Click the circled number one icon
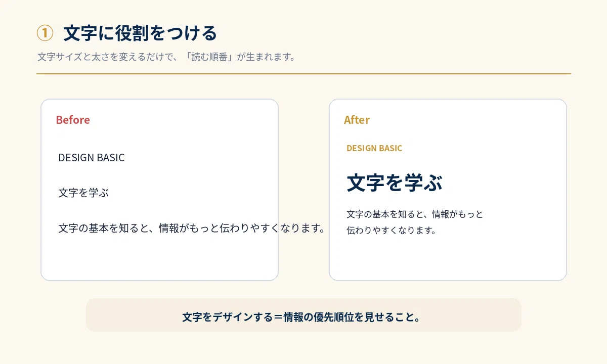 (x=45, y=33)
